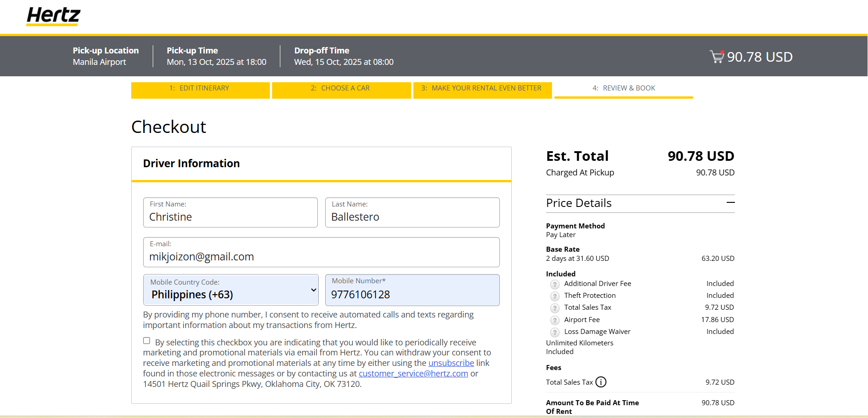
Task: Click info icon next to Fees Total Sales Tax
Action: tap(601, 382)
